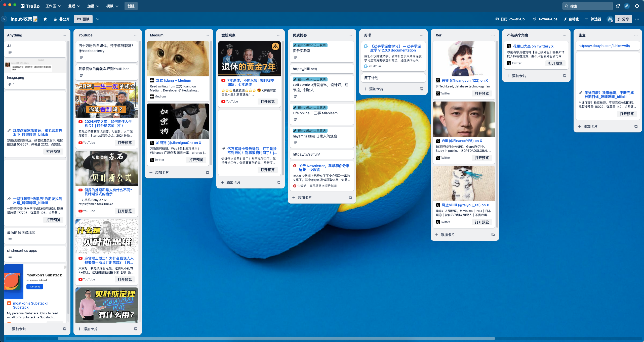The height and width of the screenshot is (342, 644).
Task: Open the 筛选器 filter
Action: pyautogui.click(x=593, y=19)
